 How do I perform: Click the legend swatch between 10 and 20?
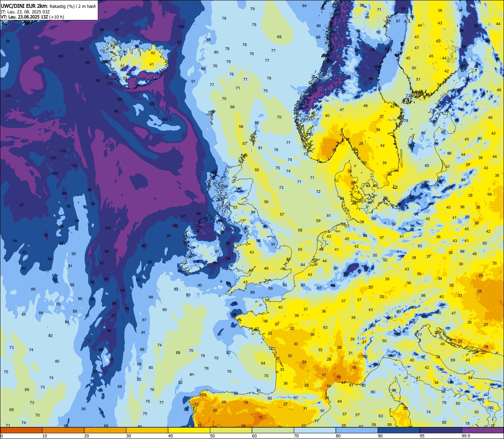pyautogui.click(x=63, y=430)
